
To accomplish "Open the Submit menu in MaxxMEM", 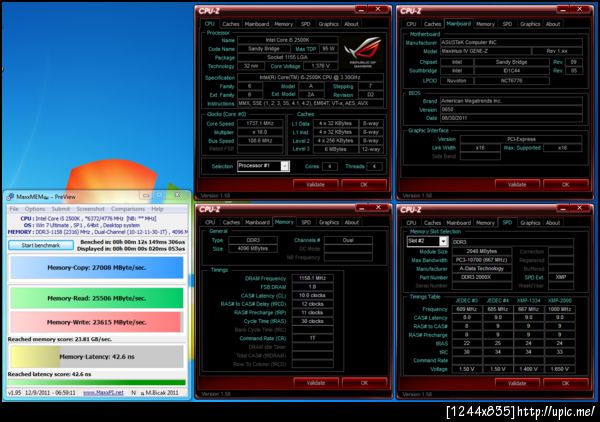I will click(60, 209).
